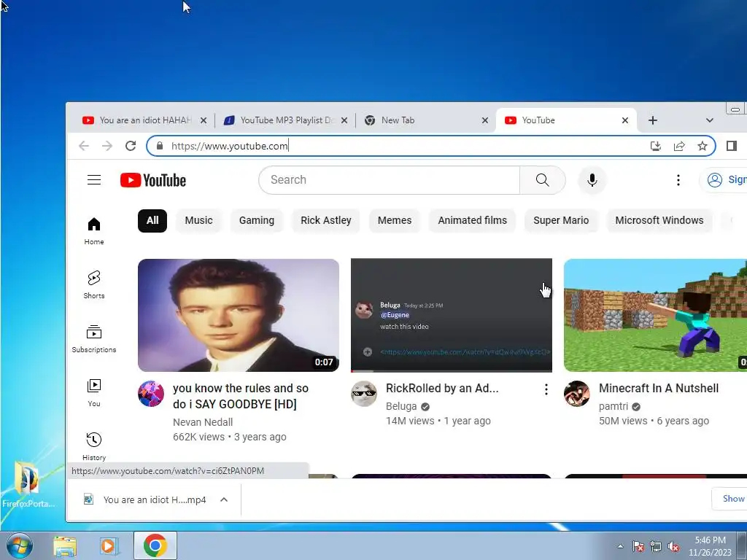The image size is (747, 560).
Task: Open RickRolled video three-dot options
Action: click(546, 389)
